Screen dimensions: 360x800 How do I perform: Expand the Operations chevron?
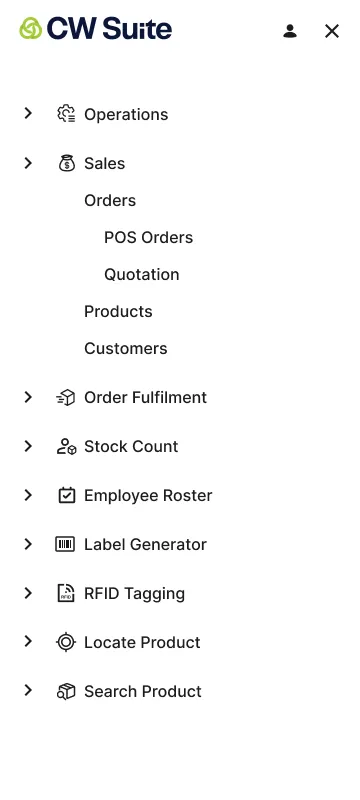tap(28, 113)
